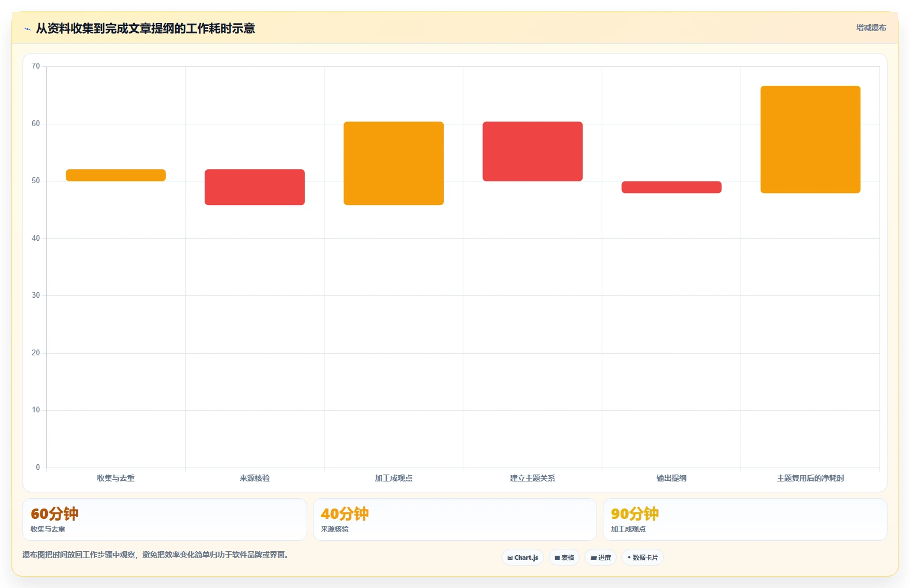The width and height of the screenshot is (910, 588).
Task: Click the y-axis value 30
Action: click(x=36, y=295)
